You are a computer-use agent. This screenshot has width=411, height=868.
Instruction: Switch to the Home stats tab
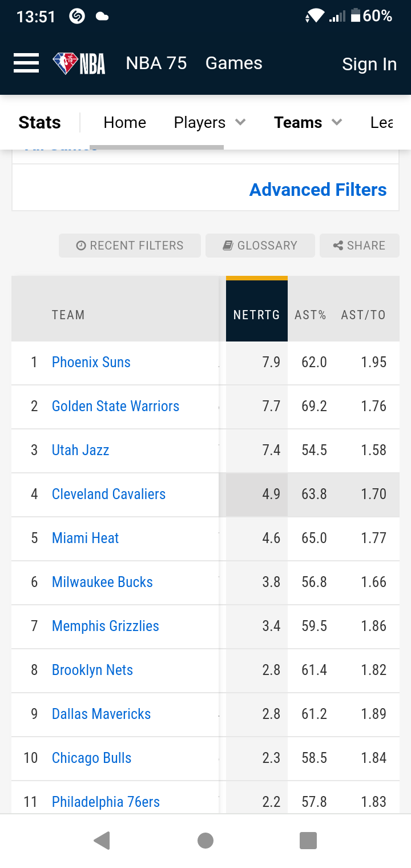point(125,122)
